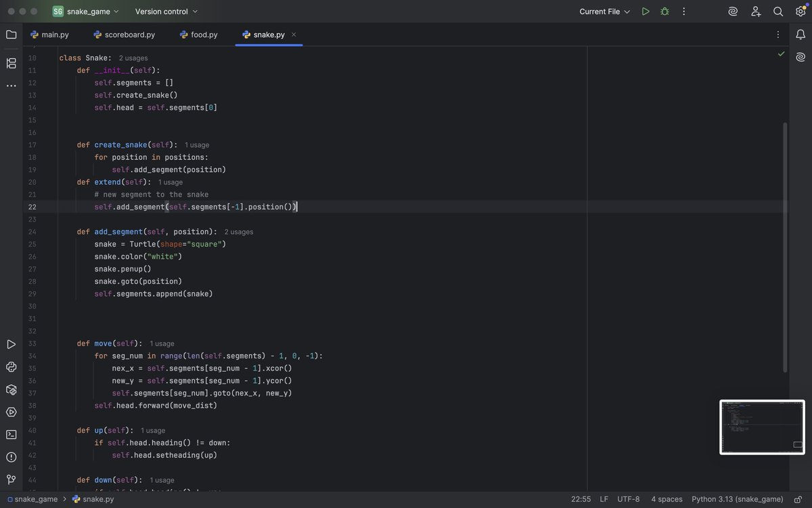Click the code minimap thumbnail
The height and width of the screenshot is (508, 812).
pos(762,427)
